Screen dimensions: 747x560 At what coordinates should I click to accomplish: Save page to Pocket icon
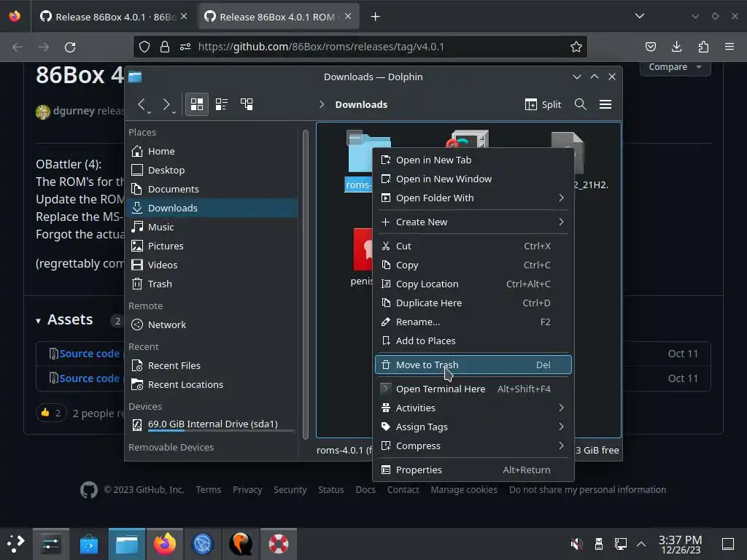coord(650,47)
